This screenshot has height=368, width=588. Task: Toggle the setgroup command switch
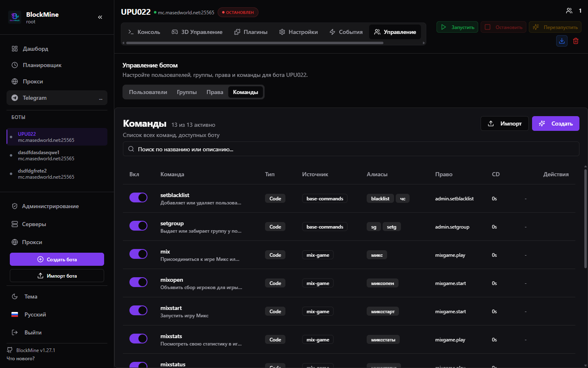(138, 226)
